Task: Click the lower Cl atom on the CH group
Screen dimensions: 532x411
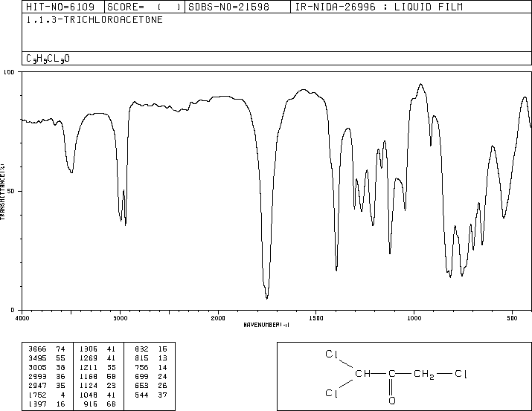Action: (x=332, y=393)
